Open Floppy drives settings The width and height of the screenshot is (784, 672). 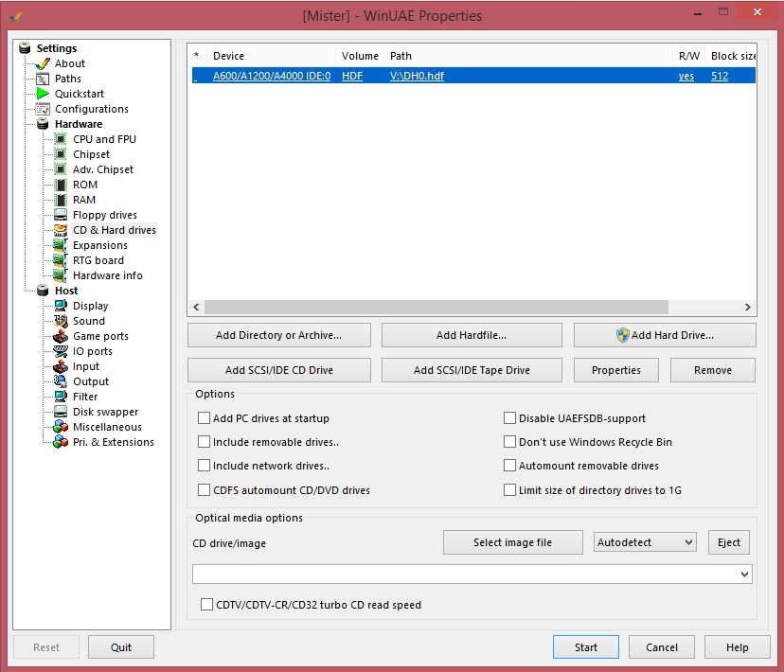pyautogui.click(x=105, y=215)
